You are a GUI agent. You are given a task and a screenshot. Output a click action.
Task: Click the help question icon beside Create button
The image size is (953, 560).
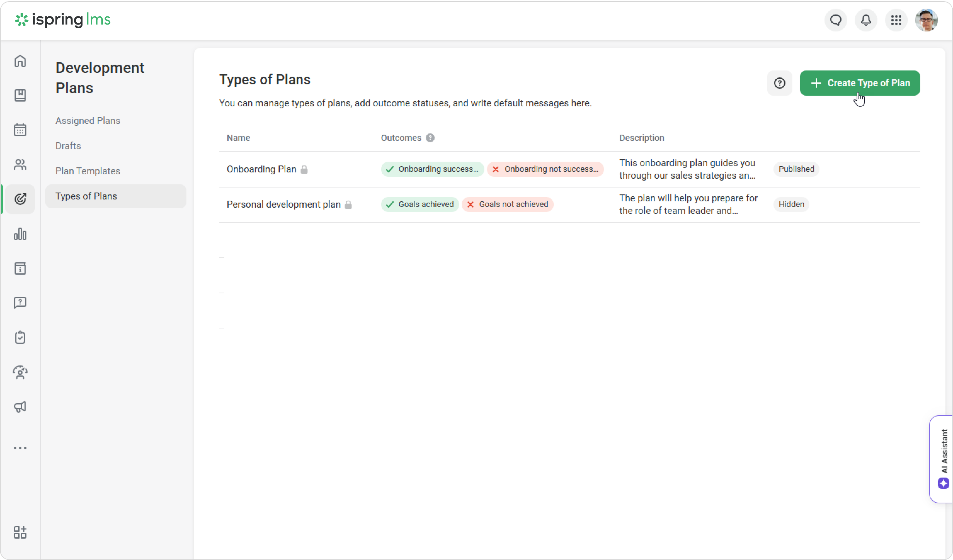[779, 83]
